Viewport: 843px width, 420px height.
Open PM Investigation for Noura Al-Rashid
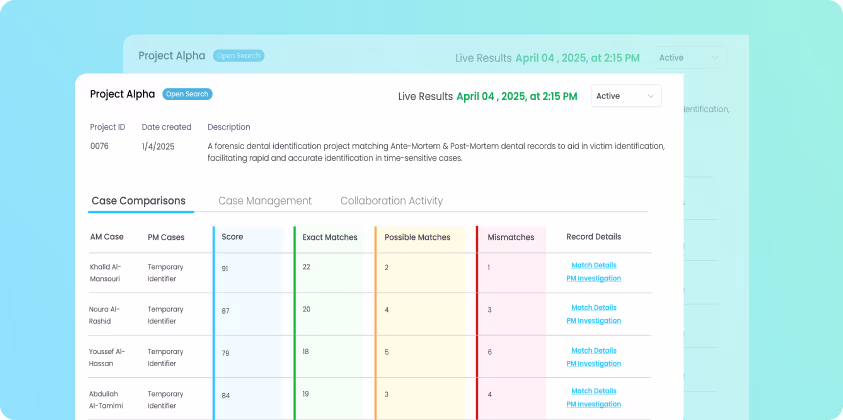click(x=594, y=321)
